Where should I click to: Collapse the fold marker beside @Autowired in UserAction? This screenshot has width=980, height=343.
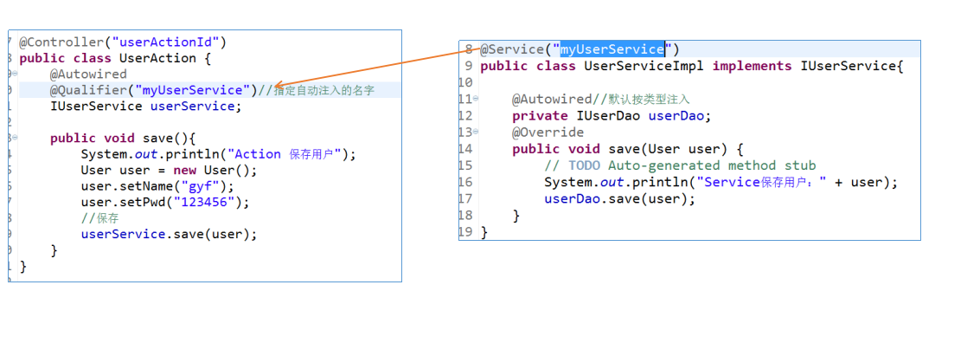tap(15, 74)
